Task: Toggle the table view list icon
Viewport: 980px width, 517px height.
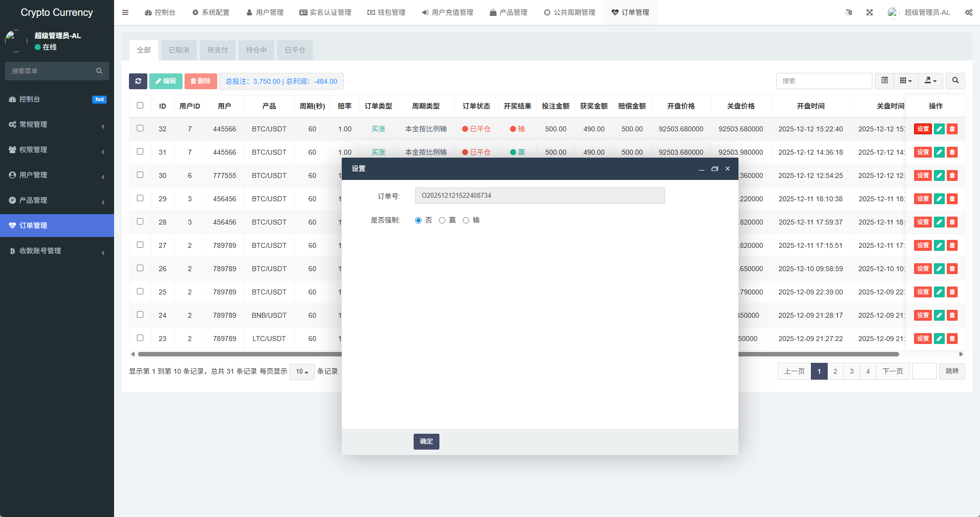Action: pos(884,81)
